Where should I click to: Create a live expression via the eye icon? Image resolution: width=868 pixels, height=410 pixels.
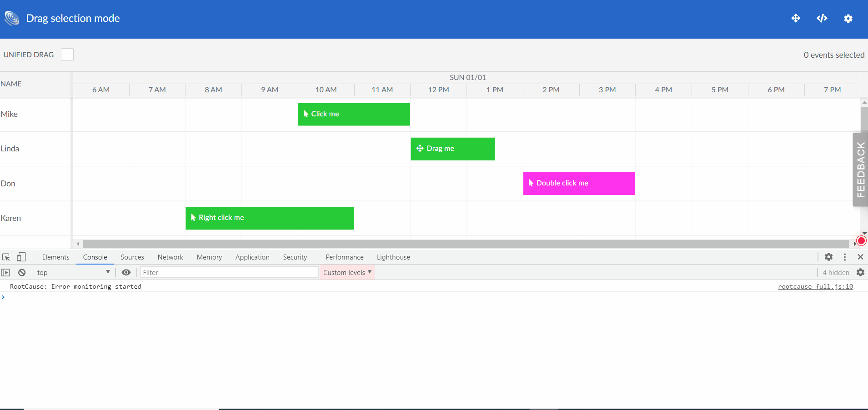(x=126, y=272)
